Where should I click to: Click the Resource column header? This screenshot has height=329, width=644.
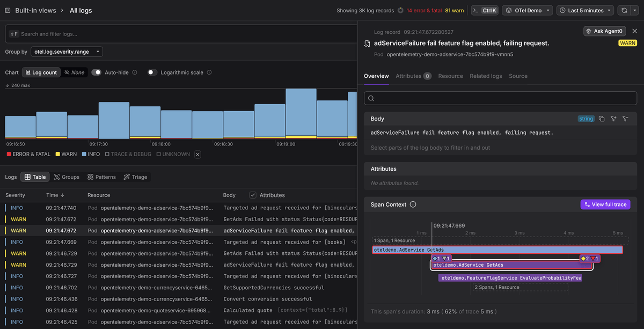[99, 195]
